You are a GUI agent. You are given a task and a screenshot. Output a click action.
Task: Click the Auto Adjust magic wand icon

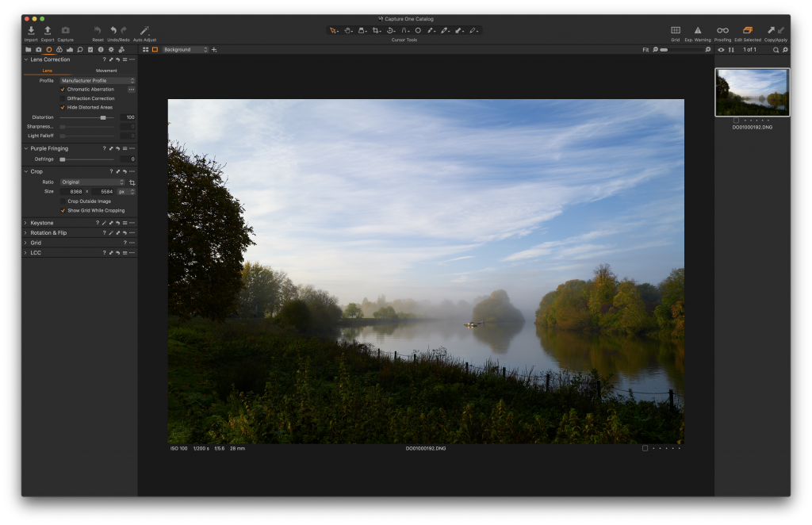(144, 31)
